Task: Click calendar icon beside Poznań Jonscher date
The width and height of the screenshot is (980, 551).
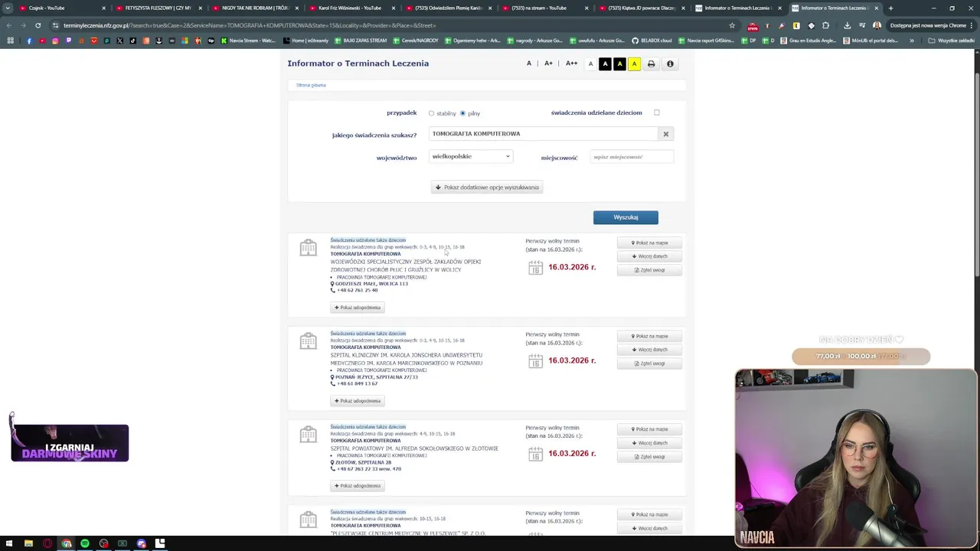Action: tap(535, 360)
